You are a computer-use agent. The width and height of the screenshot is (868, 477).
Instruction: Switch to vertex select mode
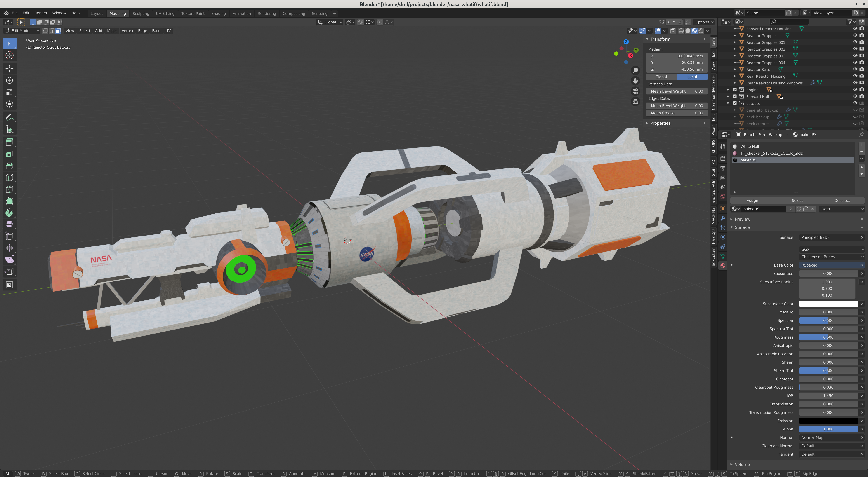tap(45, 31)
